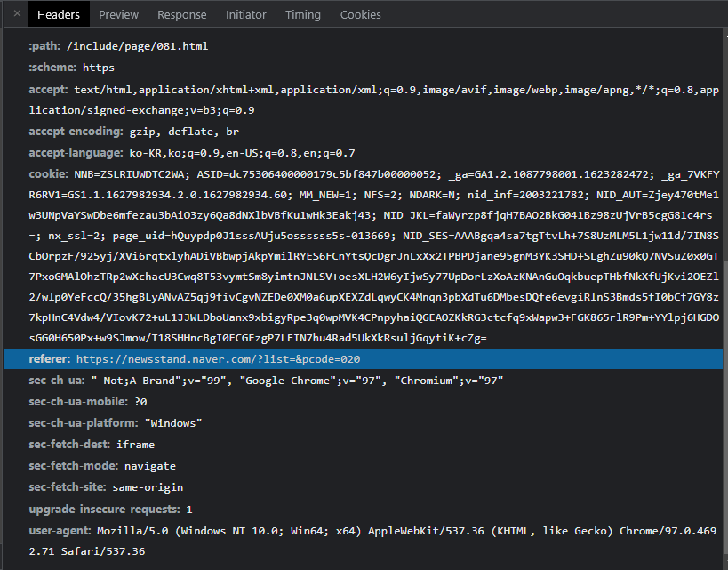This screenshot has height=570, width=728.
Task: Open the Response tab
Action: click(x=181, y=13)
